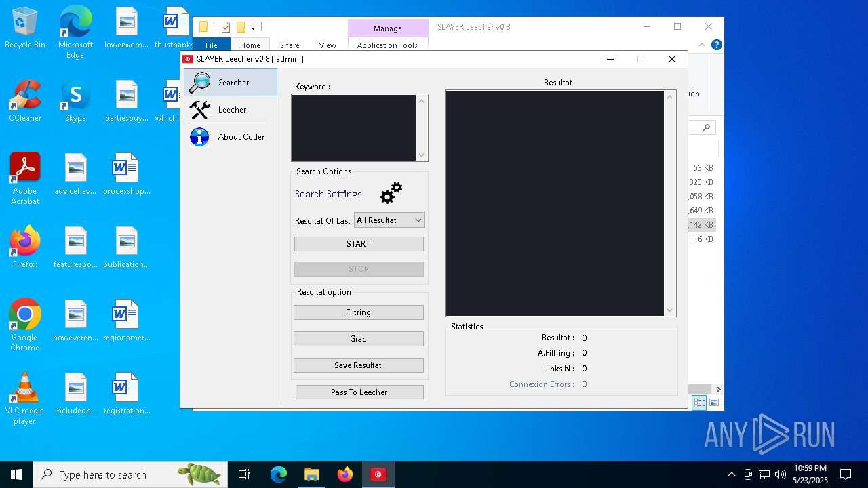
Task: Click the Filtring button
Action: (359, 312)
